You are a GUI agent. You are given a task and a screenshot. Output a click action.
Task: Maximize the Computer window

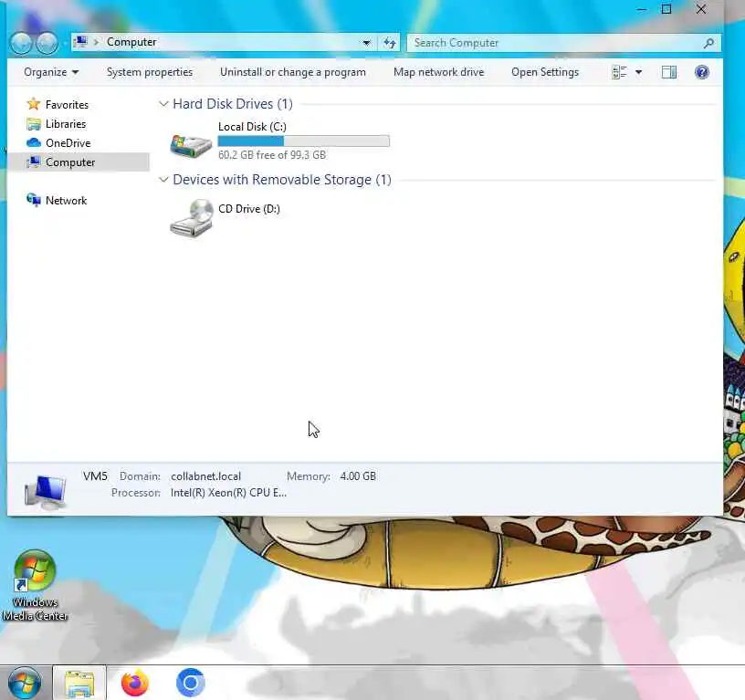pos(666,9)
